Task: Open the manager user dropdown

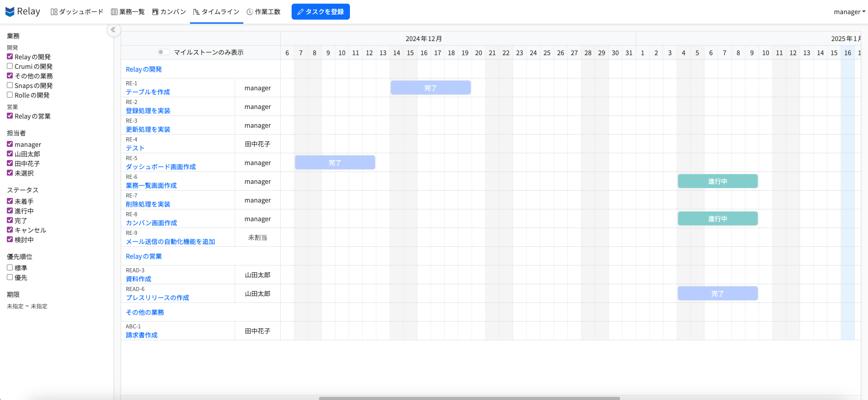Action: [x=849, y=12]
